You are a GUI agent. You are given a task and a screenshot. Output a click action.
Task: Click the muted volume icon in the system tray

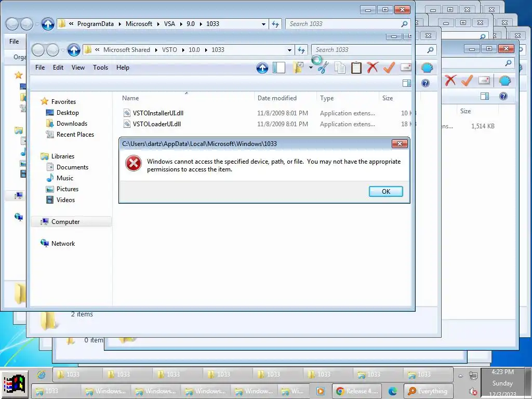pos(473,392)
